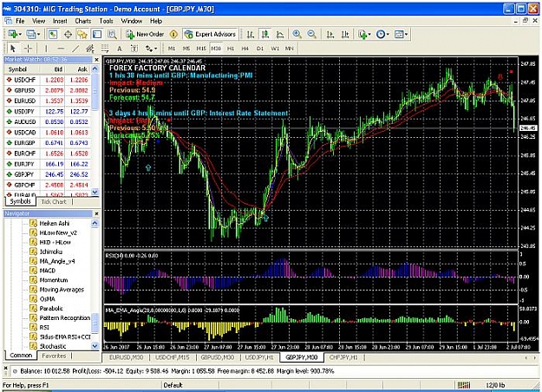Select the text 'A' tool
The image size is (542, 392).
click(120, 48)
